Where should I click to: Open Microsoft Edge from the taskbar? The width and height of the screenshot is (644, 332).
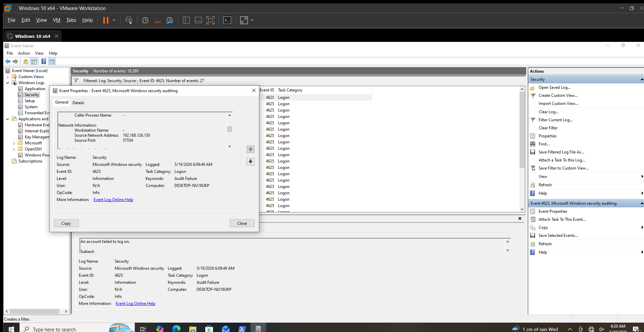[x=176, y=329]
